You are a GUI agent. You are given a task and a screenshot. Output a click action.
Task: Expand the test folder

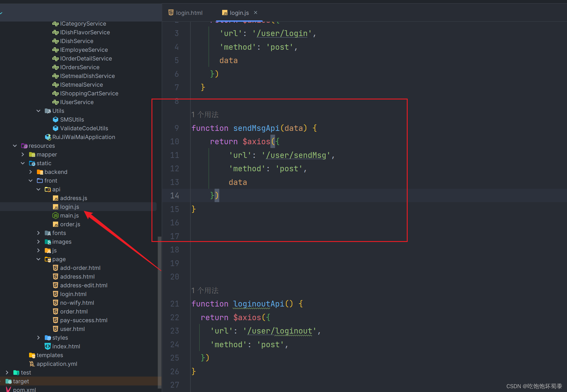coord(7,373)
